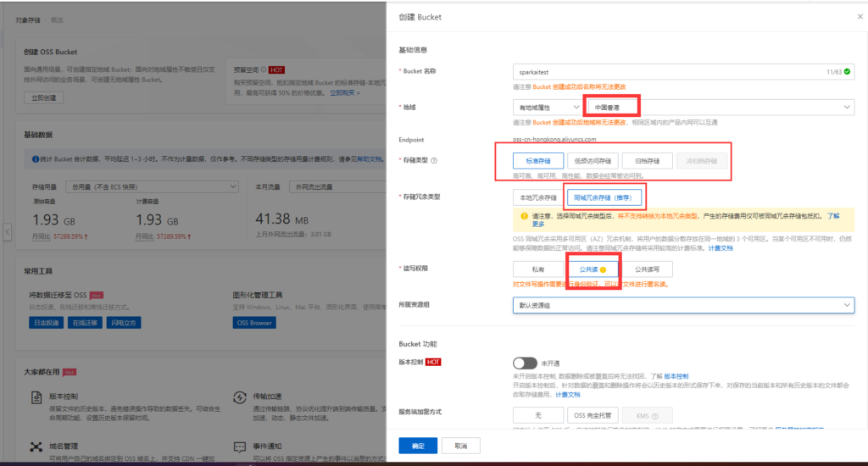Select 标准存储 storage type

coord(537,160)
